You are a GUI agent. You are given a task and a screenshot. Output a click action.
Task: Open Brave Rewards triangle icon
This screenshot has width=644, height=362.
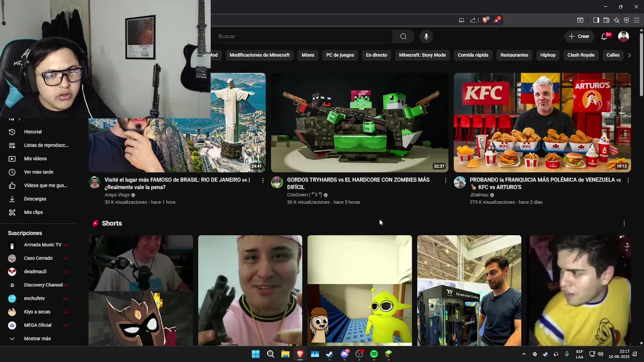tap(498, 20)
